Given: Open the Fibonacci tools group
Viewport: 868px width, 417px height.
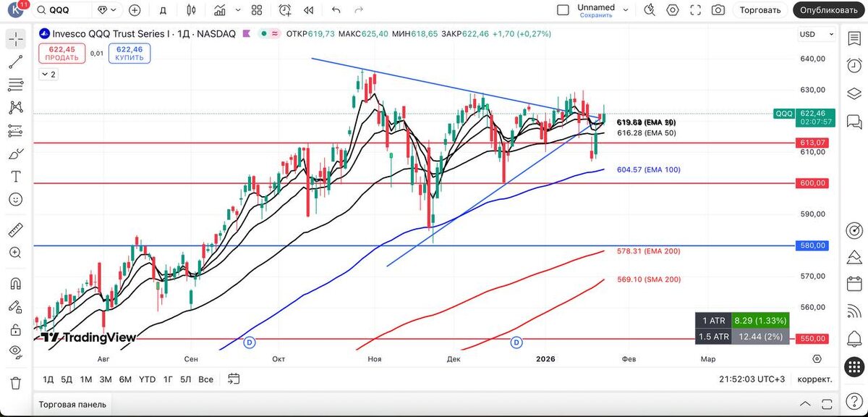Looking at the screenshot, I should point(15,85).
